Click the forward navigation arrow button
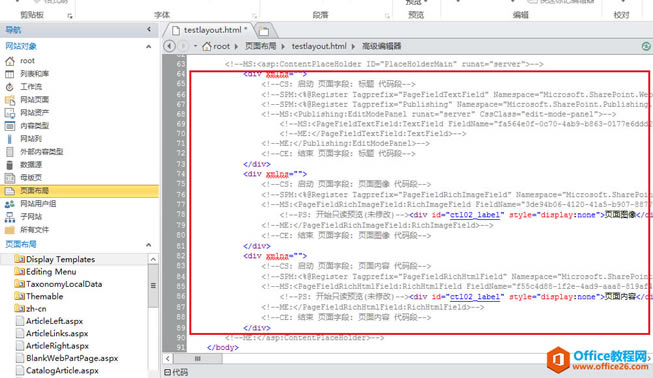 point(183,46)
